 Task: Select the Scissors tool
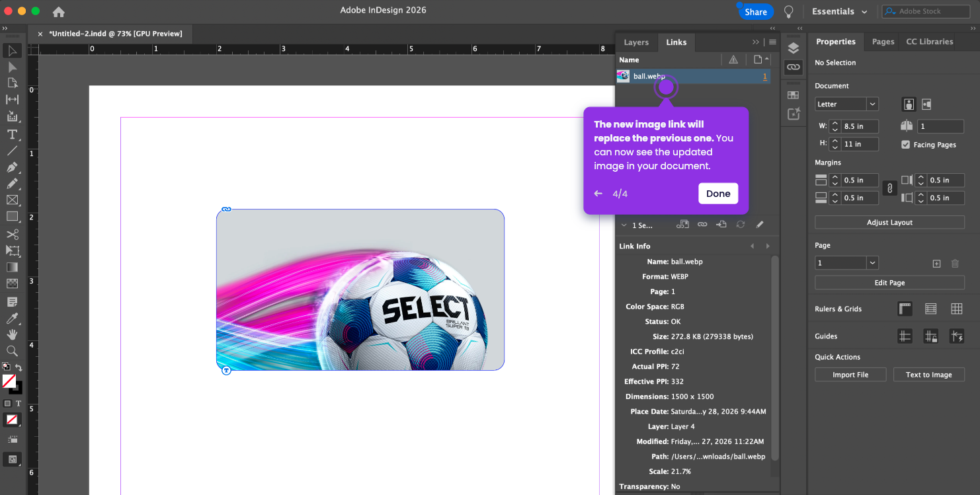tap(12, 235)
